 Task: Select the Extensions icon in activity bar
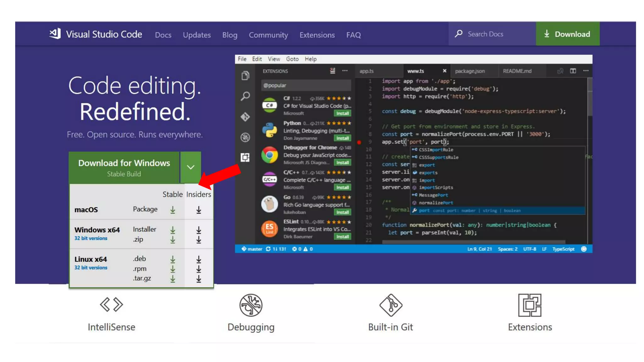(x=245, y=157)
